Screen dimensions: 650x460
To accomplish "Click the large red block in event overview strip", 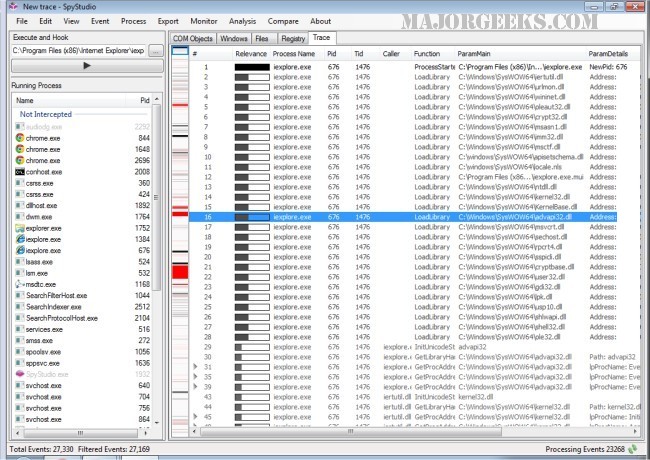I will pos(180,272).
